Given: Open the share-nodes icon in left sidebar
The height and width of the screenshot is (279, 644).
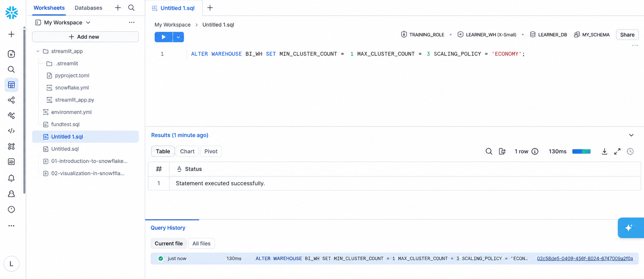Looking at the screenshot, I should (11, 100).
